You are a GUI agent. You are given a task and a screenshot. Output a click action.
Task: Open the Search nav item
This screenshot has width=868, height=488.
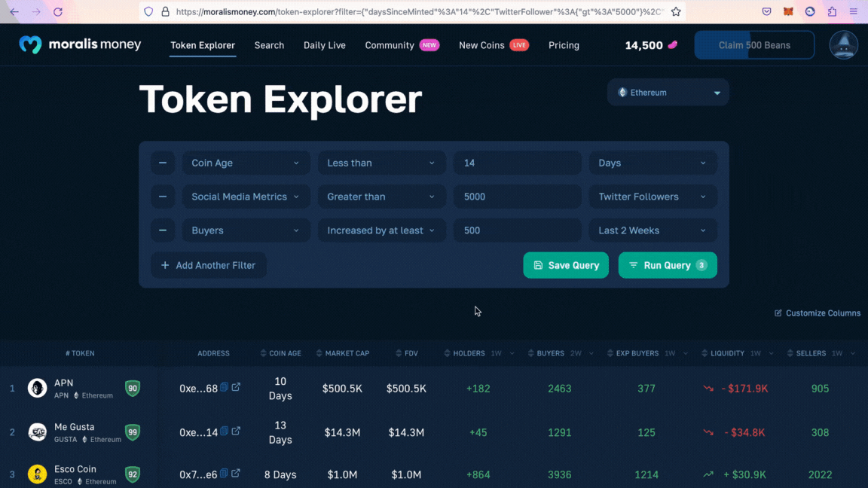(269, 45)
